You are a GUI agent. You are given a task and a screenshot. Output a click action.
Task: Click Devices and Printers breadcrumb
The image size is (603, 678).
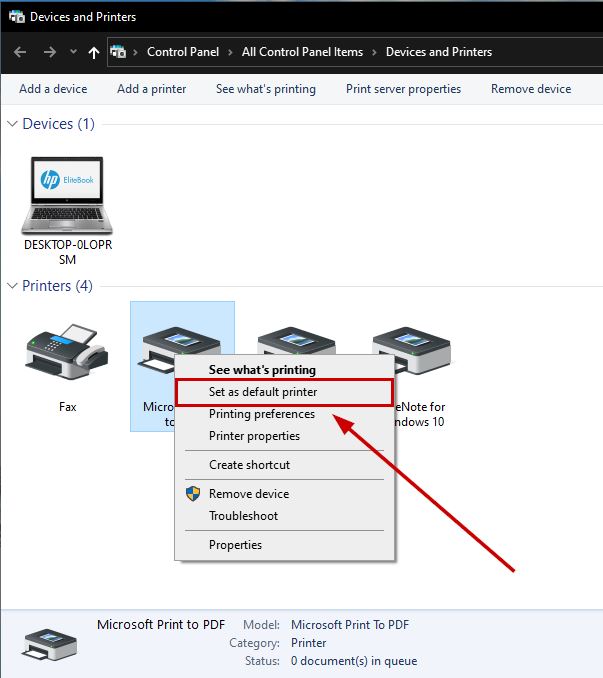click(439, 52)
